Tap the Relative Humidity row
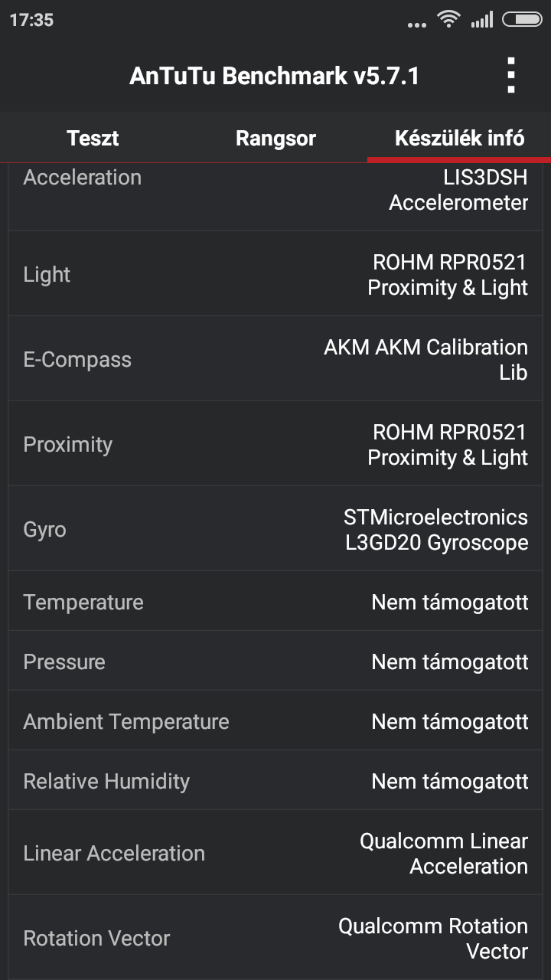Image resolution: width=551 pixels, height=980 pixels. coord(275,782)
